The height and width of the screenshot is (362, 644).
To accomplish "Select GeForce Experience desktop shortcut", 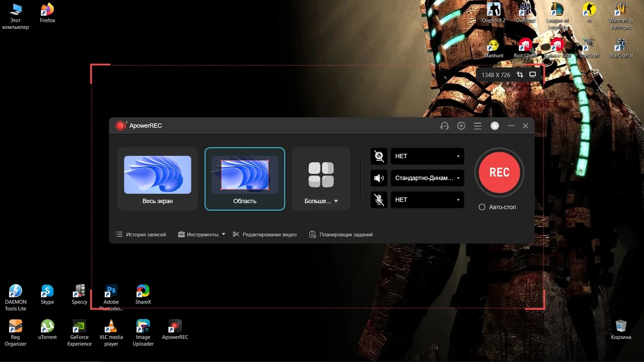I will pos(79,333).
